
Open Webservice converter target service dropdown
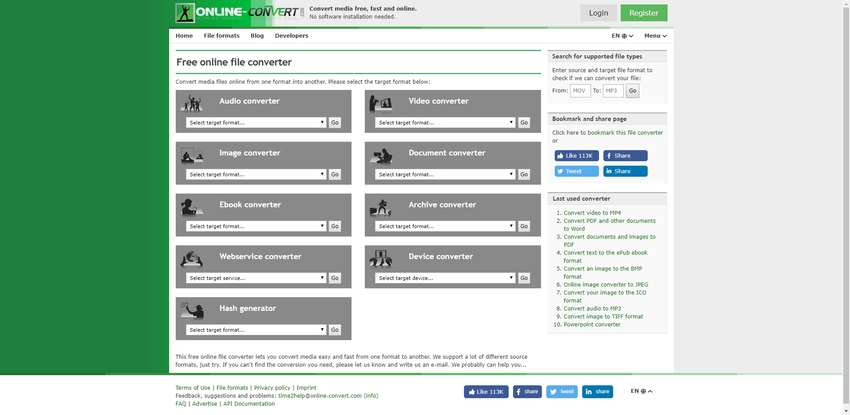pyautogui.click(x=256, y=278)
